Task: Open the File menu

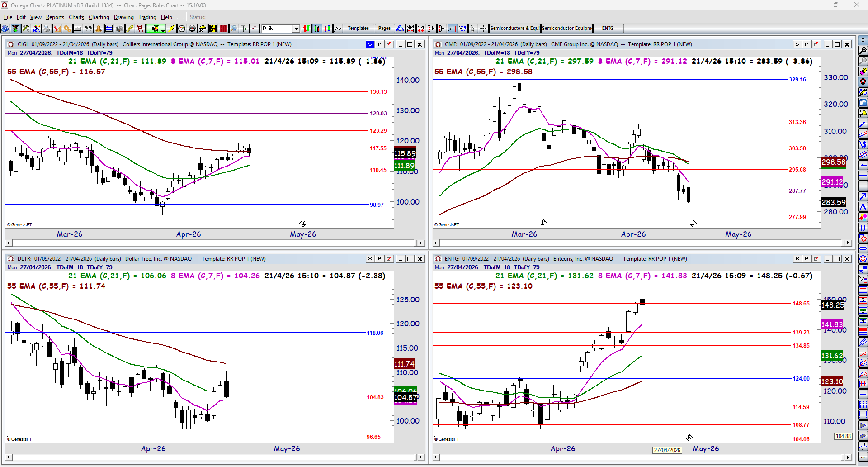Action: pyautogui.click(x=8, y=17)
